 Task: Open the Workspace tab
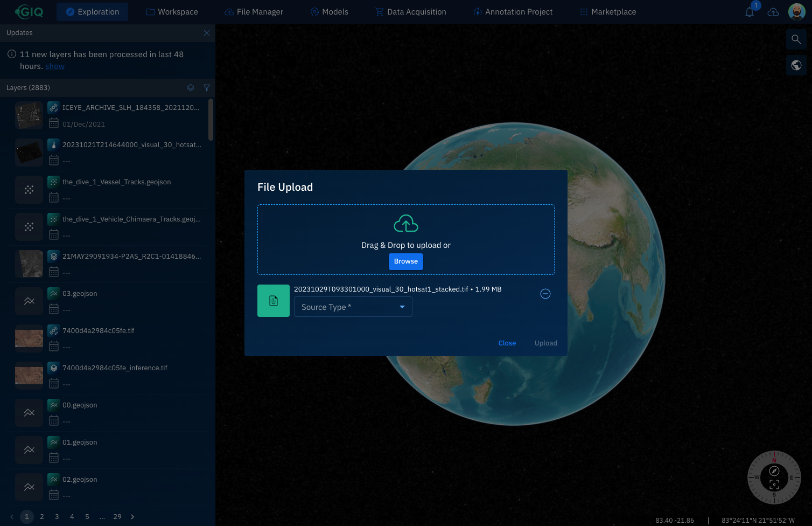pyautogui.click(x=172, y=12)
